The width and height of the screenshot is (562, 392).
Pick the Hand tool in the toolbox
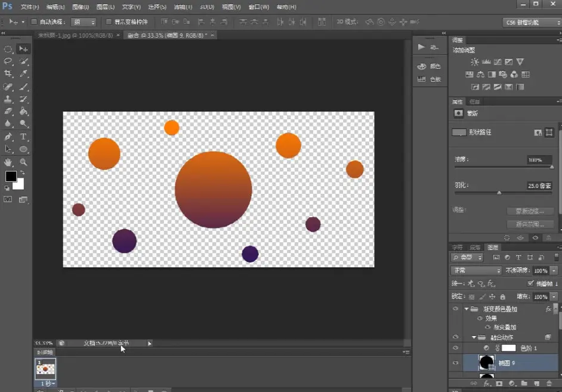[8, 162]
